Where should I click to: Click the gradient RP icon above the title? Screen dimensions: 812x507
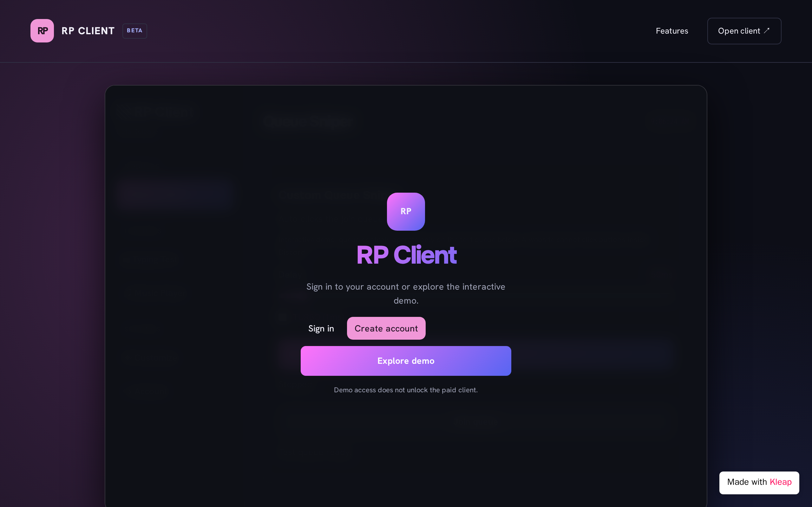406,212
